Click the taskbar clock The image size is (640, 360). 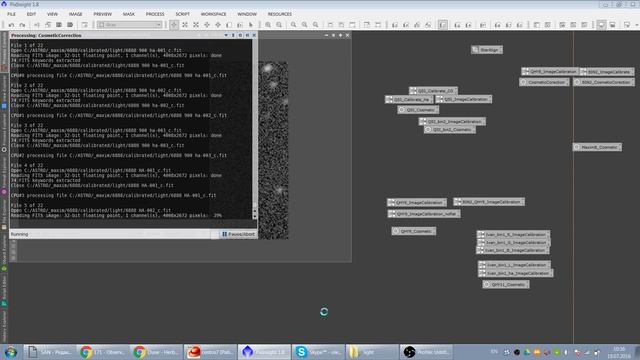tap(619, 352)
